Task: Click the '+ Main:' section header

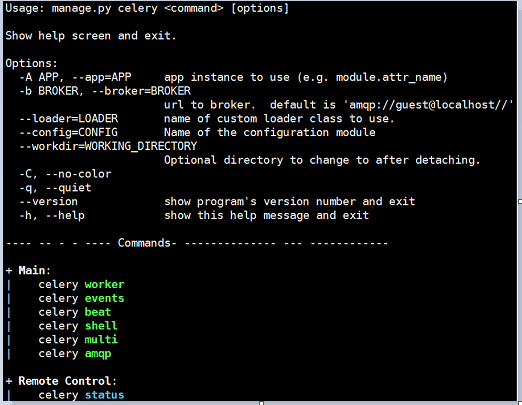Action: click(28, 270)
